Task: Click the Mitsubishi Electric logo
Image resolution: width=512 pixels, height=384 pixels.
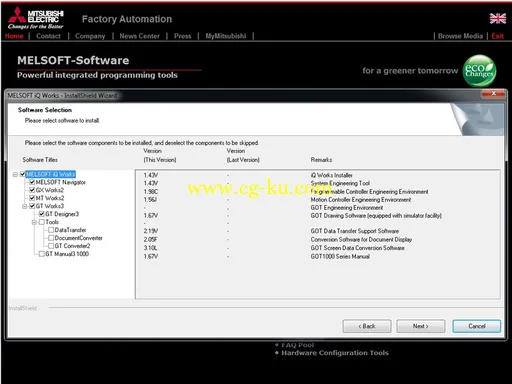Action: pyautogui.click(x=36, y=19)
